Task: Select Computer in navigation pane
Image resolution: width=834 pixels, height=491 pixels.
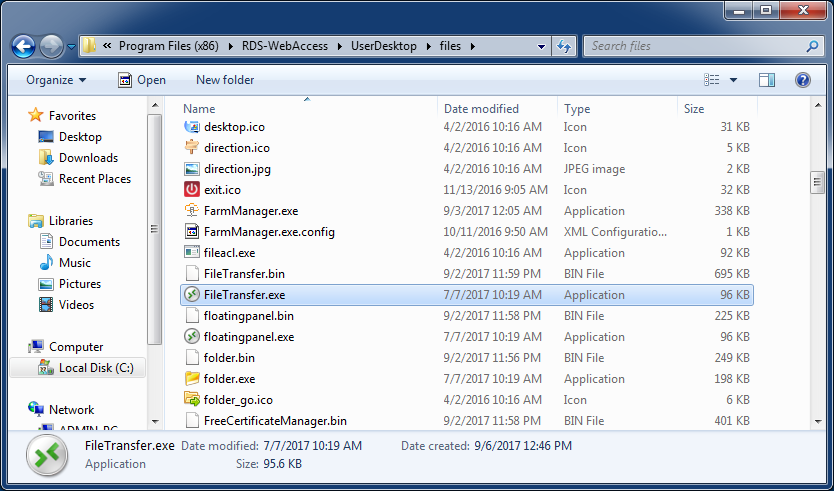Action: pyautogui.click(x=76, y=347)
